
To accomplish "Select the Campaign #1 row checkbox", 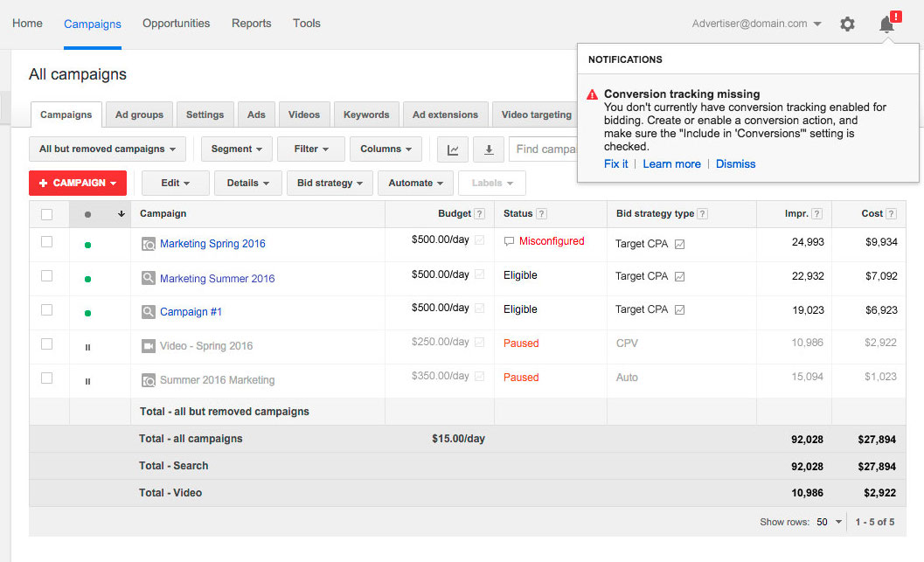I will (x=47, y=310).
